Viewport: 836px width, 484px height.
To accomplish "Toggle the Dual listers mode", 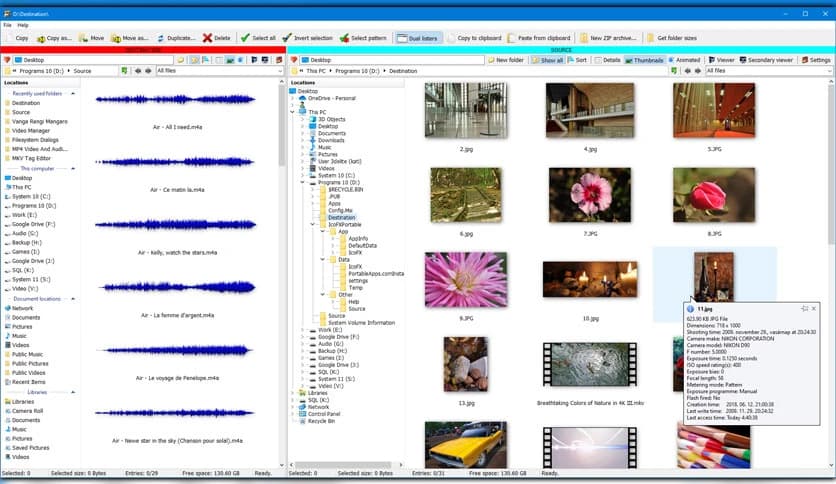I will [x=418, y=38].
